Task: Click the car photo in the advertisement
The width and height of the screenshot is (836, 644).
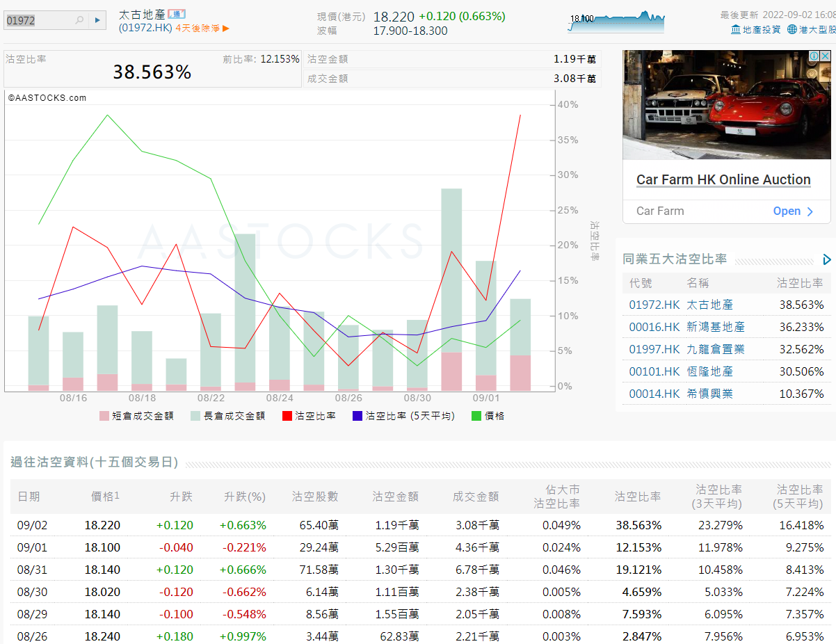Action: click(x=727, y=104)
